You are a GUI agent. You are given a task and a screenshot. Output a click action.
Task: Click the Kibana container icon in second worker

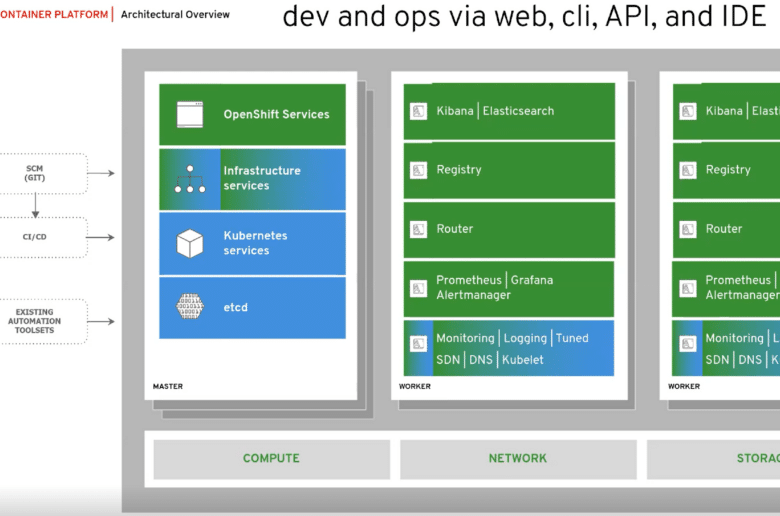[688, 111]
